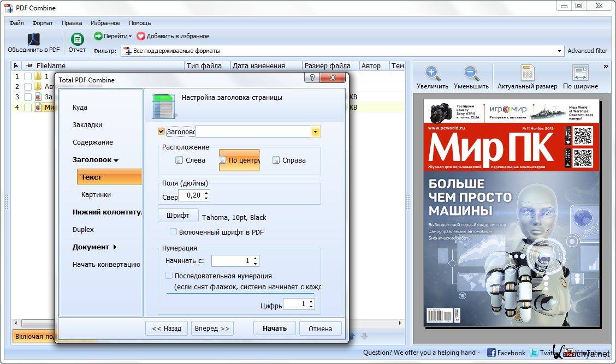The height and width of the screenshot is (364, 616).
Task: Open the Перейти dropdown menu
Action: point(114,36)
